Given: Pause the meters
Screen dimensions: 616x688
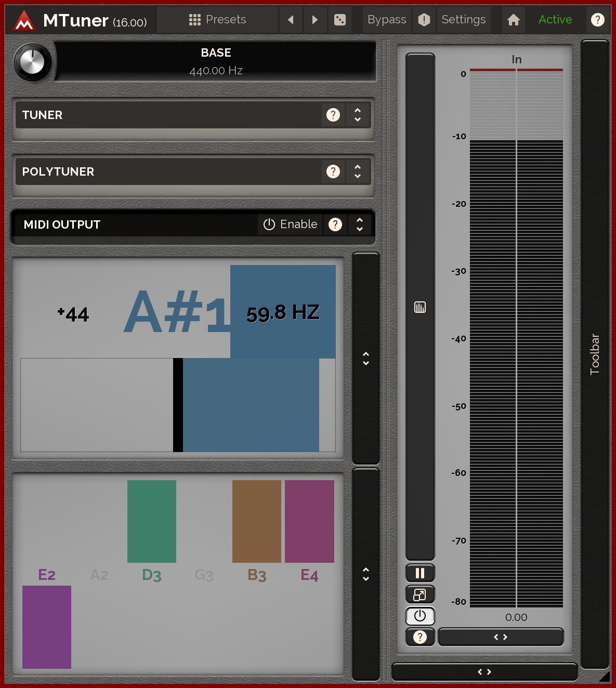Looking at the screenshot, I should coord(420,573).
